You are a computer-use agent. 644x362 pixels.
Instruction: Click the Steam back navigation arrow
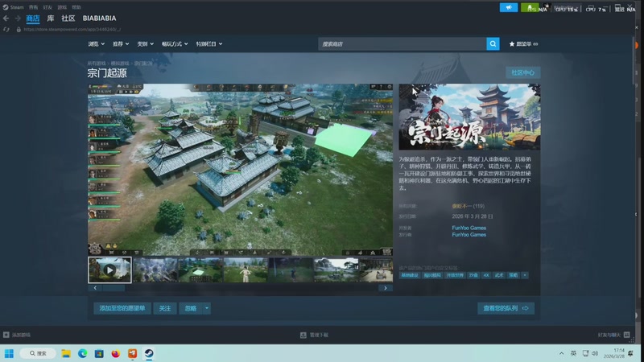6,18
